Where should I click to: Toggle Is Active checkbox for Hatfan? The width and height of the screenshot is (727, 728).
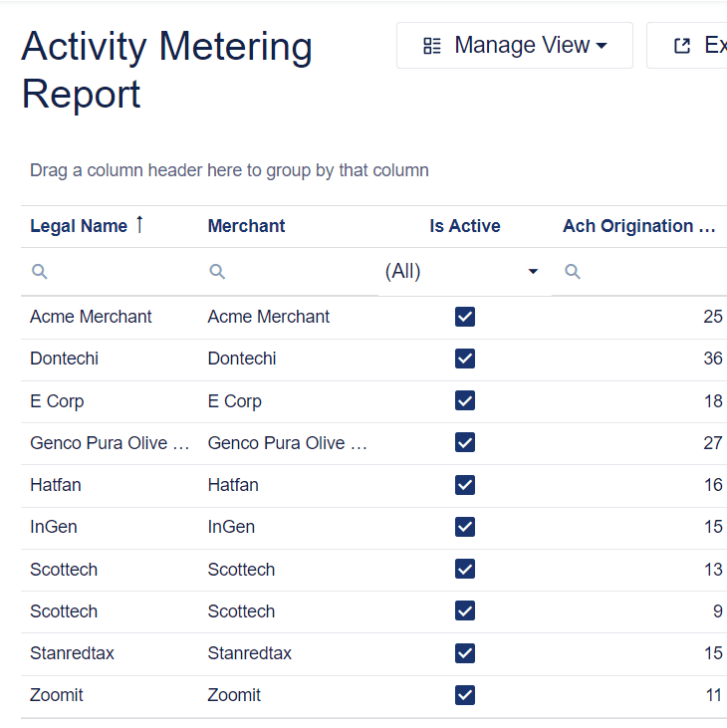465,485
